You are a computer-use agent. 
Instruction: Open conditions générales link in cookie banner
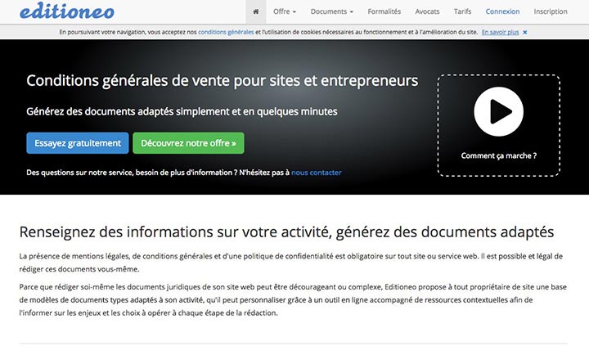pos(225,32)
